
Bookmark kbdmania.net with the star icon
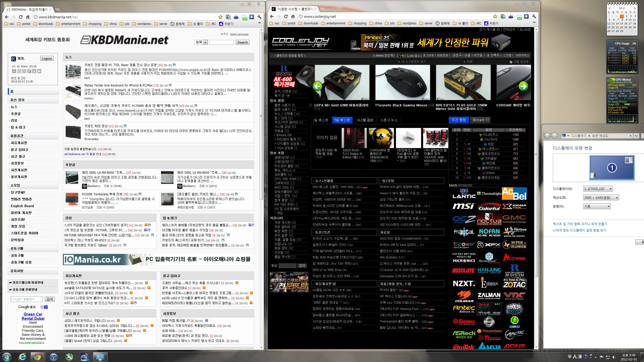pyautogui.click(x=220, y=17)
